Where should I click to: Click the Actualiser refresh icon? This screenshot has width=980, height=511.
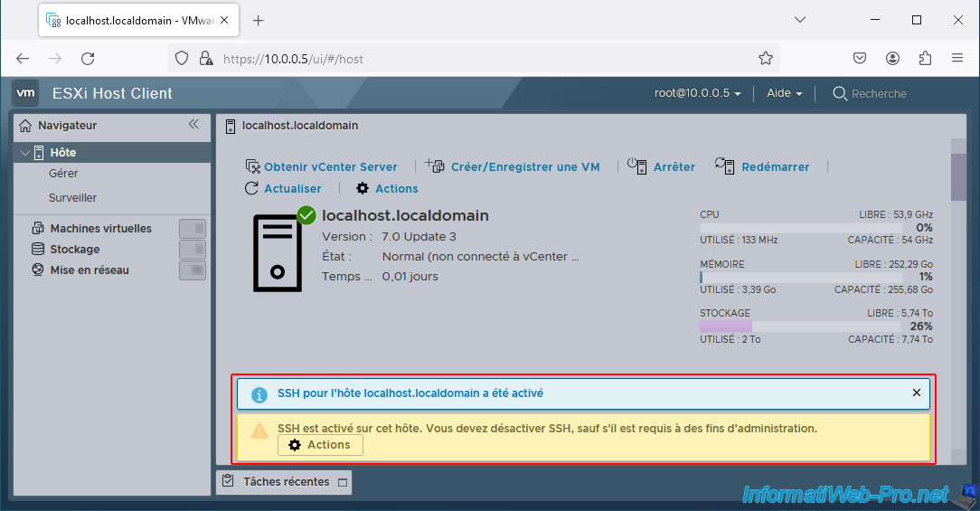click(252, 188)
